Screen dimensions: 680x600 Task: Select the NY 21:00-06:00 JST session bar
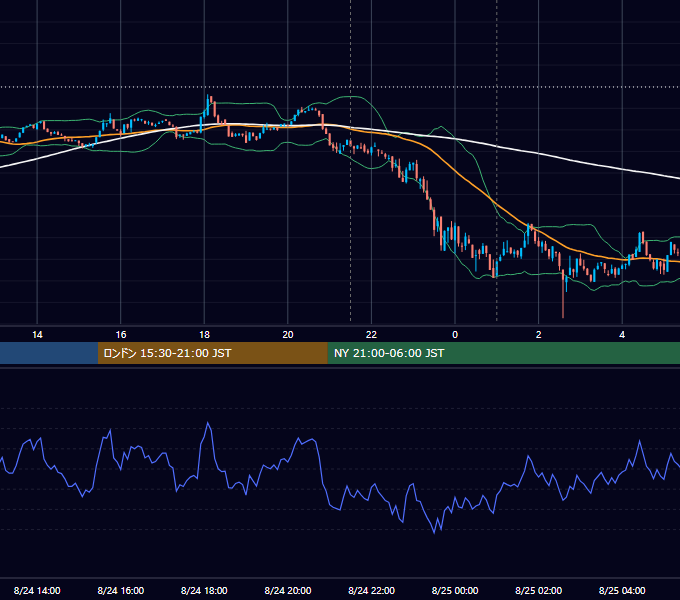pyautogui.click(x=503, y=353)
